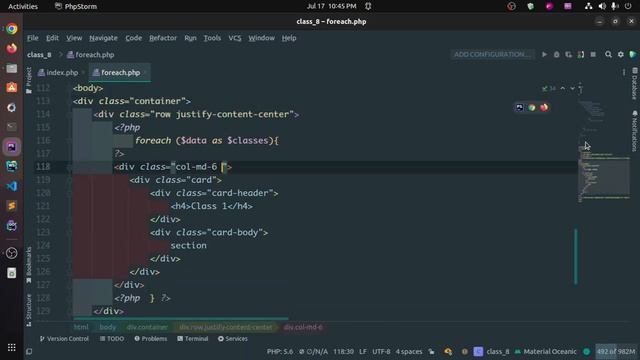Jump to previous highlighted problem
Viewport: 640px width, 360px height.
click(563, 88)
